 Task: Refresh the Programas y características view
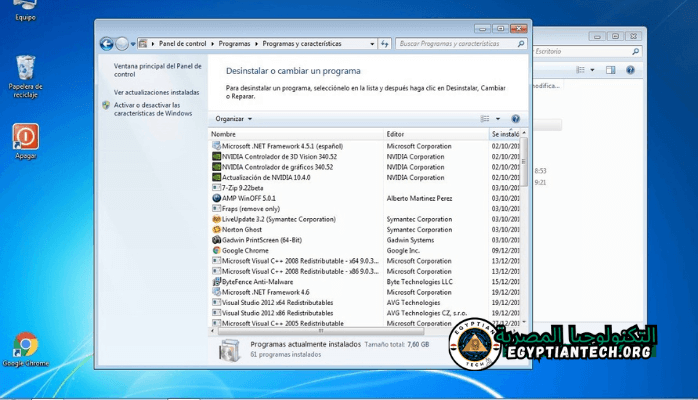click(385, 44)
